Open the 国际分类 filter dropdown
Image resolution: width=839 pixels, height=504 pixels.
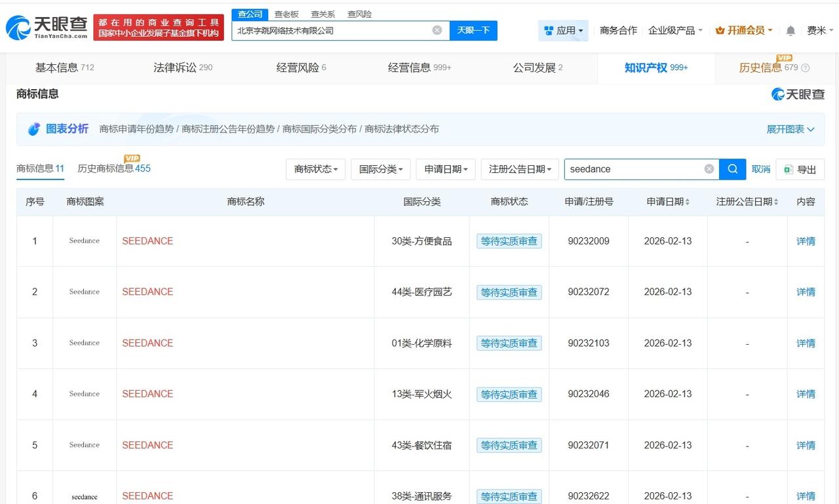coord(380,169)
